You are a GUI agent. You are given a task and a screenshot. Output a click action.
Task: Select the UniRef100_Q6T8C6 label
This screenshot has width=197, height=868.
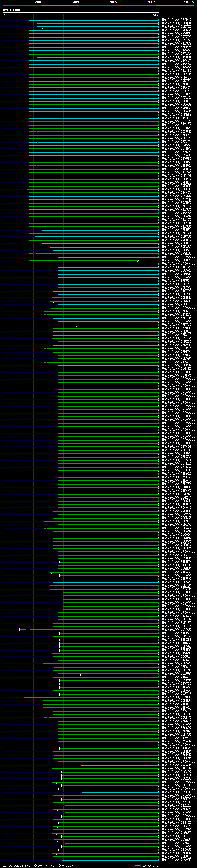pyautogui.click(x=176, y=54)
